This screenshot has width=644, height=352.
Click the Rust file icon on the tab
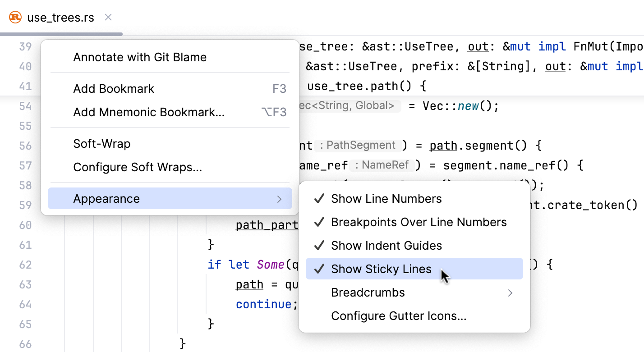coord(15,17)
